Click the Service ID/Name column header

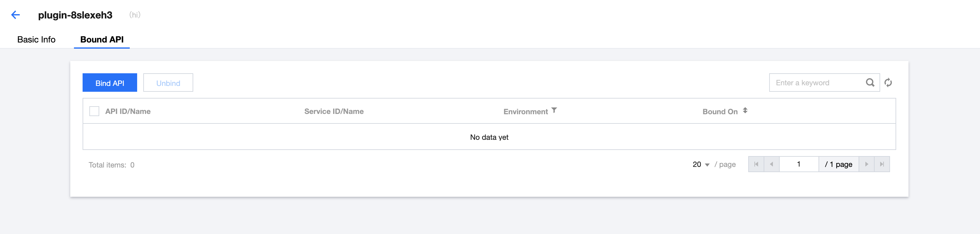[334, 111]
